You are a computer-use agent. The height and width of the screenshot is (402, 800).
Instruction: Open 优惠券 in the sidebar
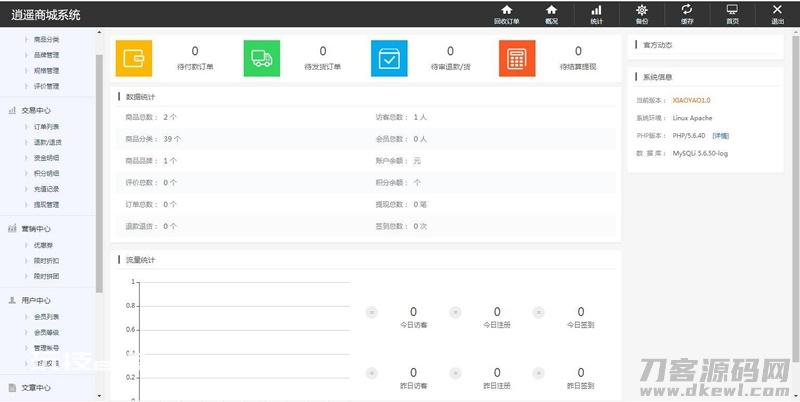43,245
